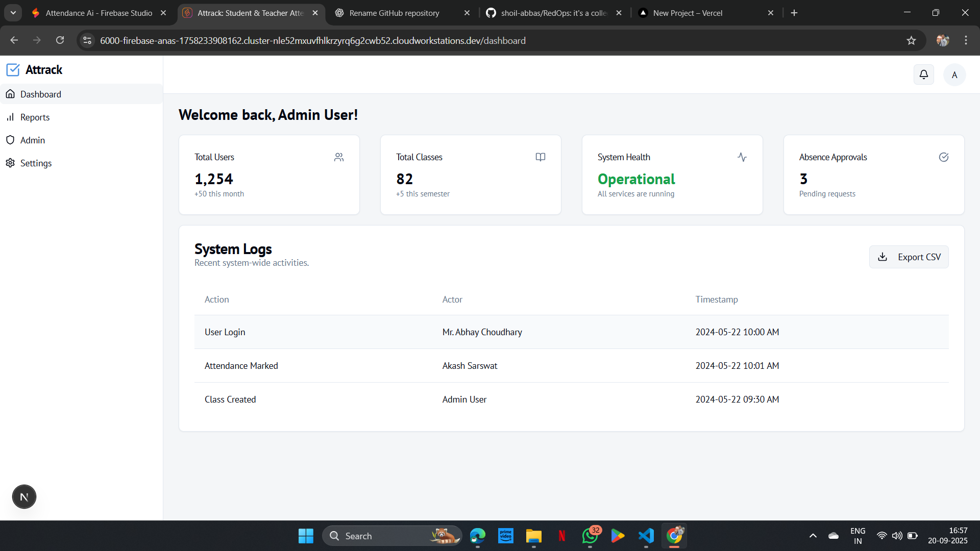Click the Reports bar-chart icon
Screen dimensions: 980x551
(11, 117)
